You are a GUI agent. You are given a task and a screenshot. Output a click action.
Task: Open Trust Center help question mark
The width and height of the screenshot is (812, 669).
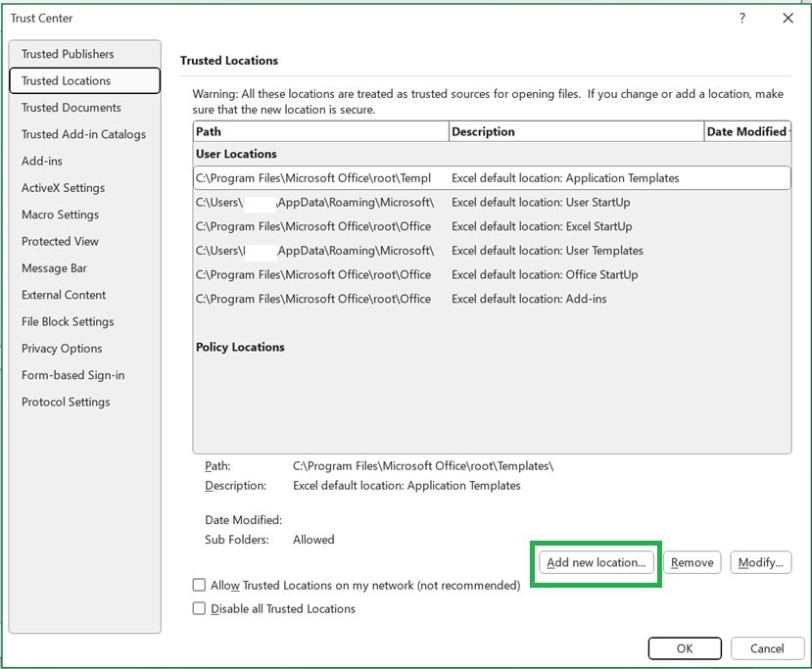[x=742, y=19]
